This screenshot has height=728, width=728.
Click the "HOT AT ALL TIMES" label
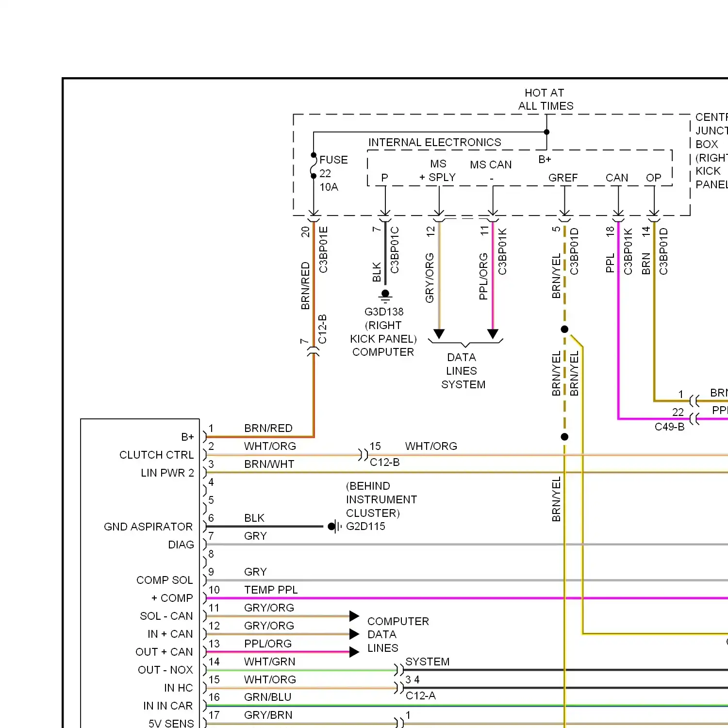click(546, 99)
